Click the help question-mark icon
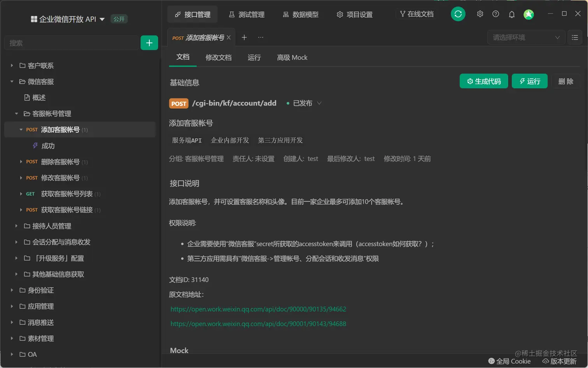This screenshot has width=588, height=368. click(495, 14)
